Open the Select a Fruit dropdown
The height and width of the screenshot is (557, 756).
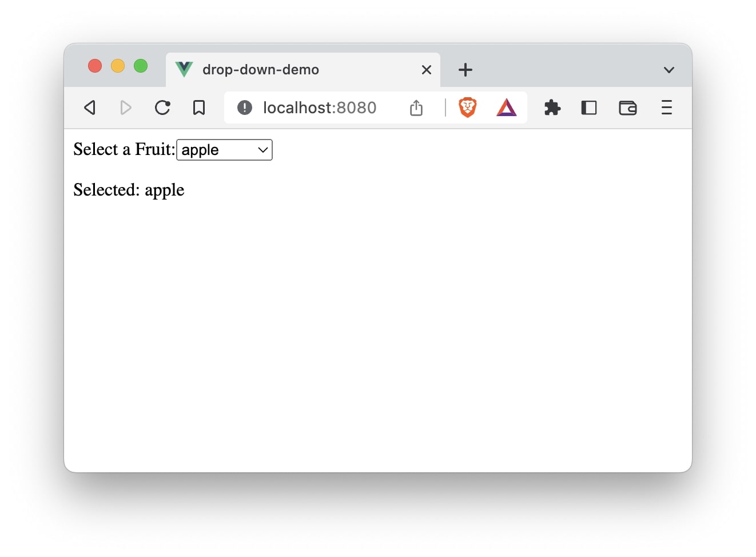point(224,150)
